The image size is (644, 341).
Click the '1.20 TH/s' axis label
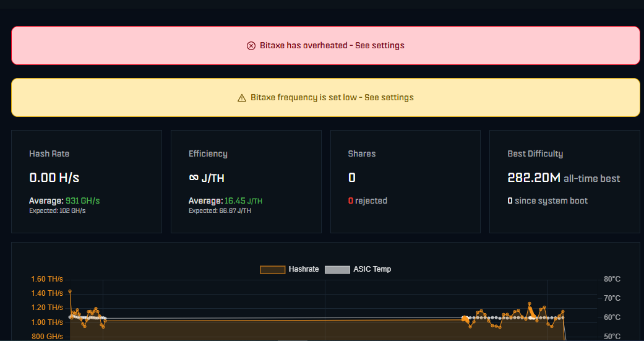[x=47, y=308]
